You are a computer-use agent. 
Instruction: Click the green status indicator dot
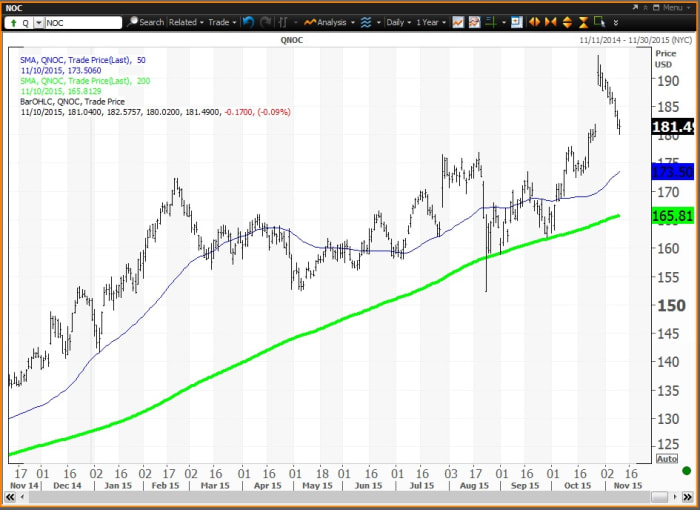(x=684, y=470)
